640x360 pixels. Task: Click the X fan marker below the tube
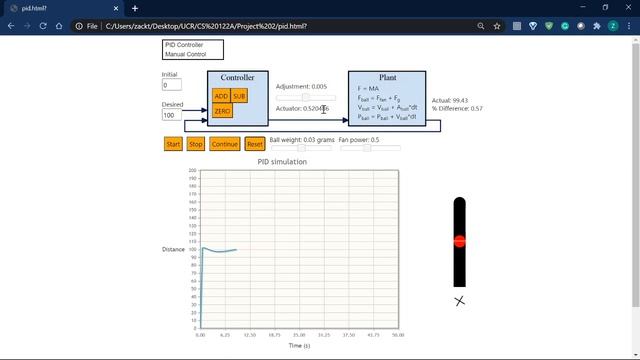460,301
